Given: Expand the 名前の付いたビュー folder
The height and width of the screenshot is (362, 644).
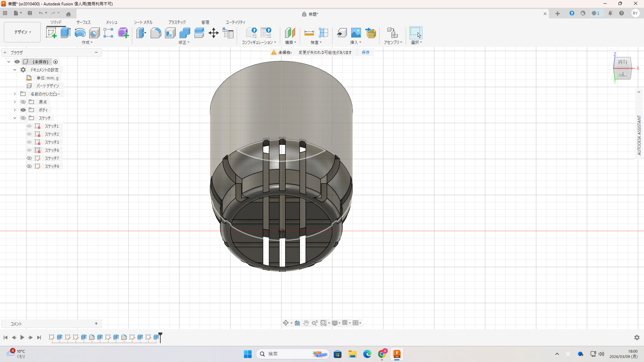Looking at the screenshot, I should click(x=15, y=94).
